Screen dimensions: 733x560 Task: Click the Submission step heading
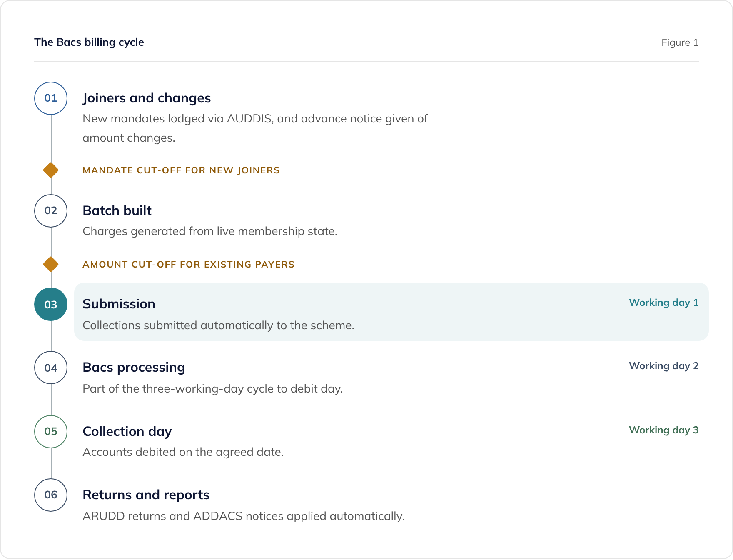pos(119,304)
